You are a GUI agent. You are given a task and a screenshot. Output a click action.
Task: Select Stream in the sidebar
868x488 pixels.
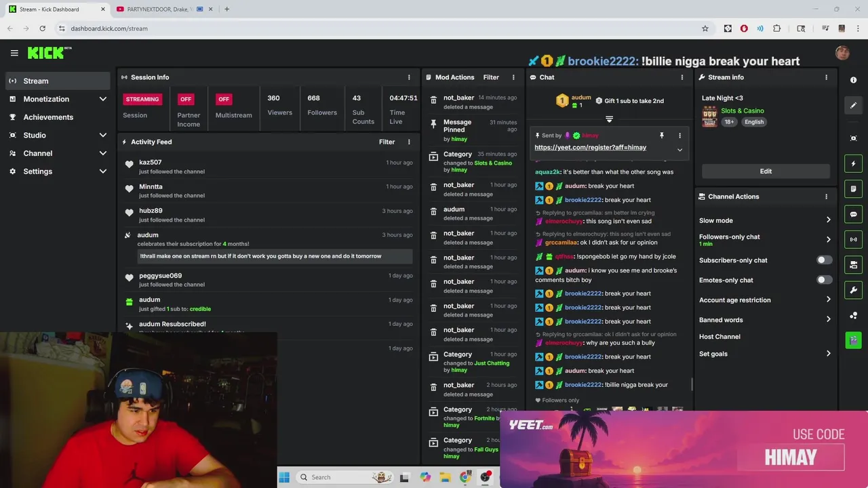click(x=58, y=81)
